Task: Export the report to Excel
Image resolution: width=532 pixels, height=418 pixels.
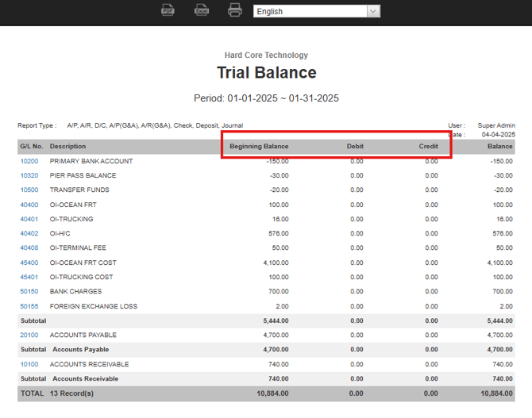Action: pyautogui.click(x=202, y=10)
